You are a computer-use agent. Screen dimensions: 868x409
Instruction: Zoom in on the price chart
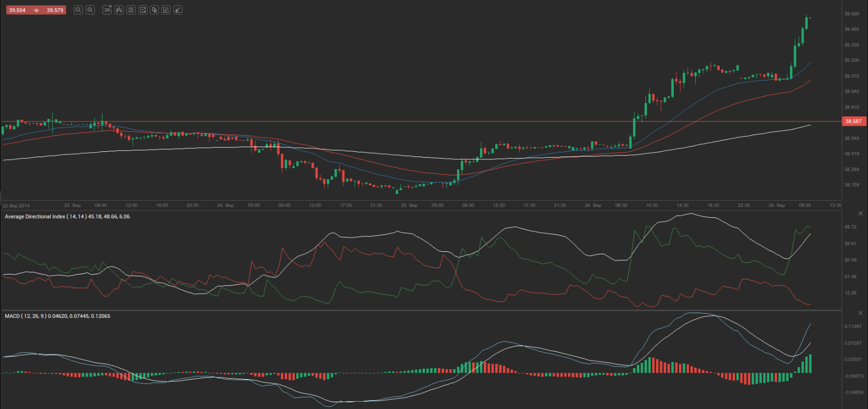pyautogui.click(x=90, y=10)
